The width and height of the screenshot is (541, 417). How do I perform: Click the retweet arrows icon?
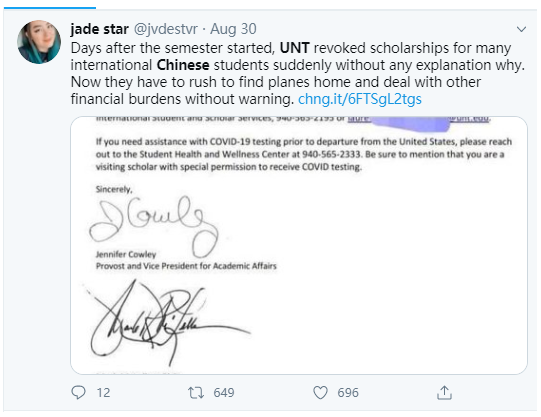pyautogui.click(x=196, y=393)
